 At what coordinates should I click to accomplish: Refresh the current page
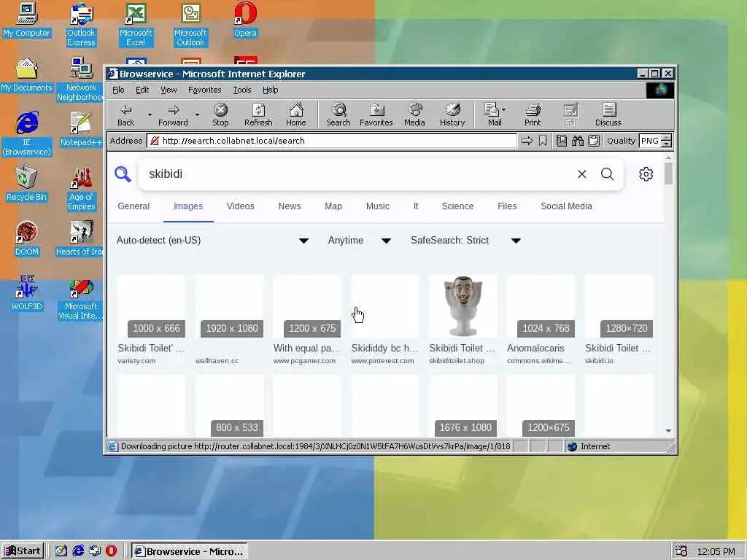[258, 114]
